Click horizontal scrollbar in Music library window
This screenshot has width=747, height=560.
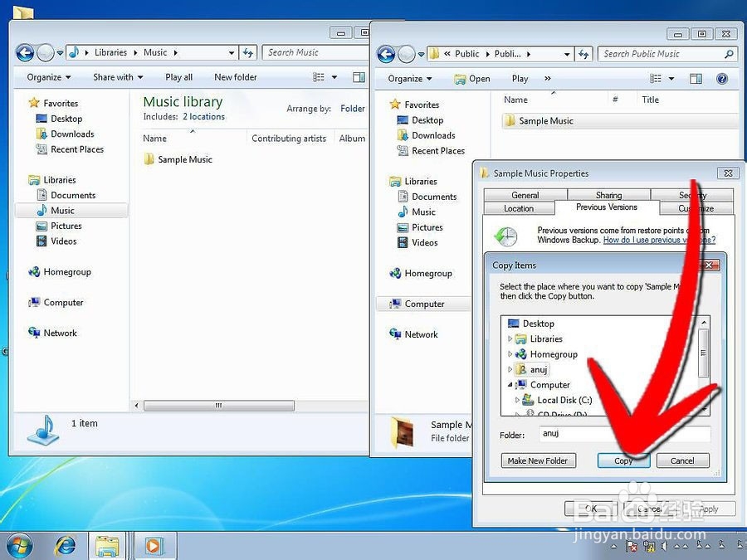coord(218,406)
